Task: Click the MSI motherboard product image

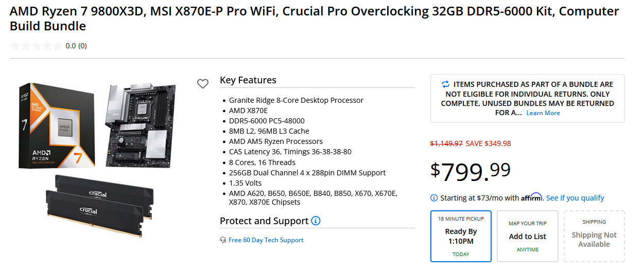Action: 142,125
